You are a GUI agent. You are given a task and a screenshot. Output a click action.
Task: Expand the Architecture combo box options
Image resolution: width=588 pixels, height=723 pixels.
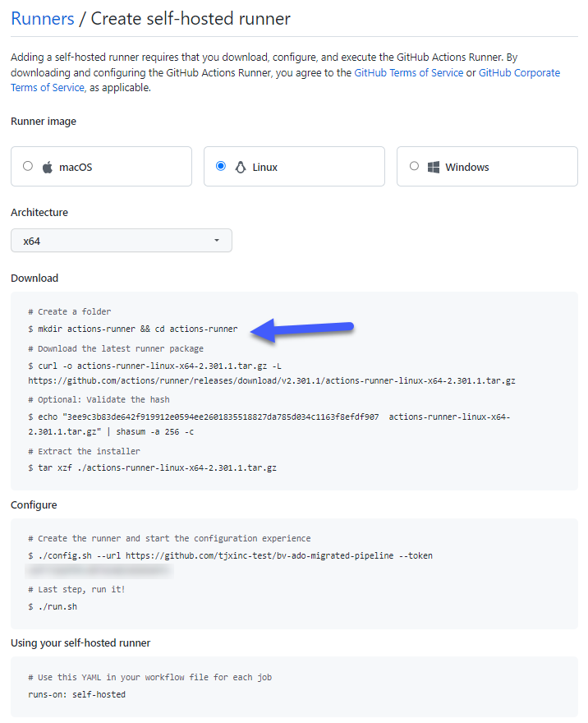pos(121,240)
